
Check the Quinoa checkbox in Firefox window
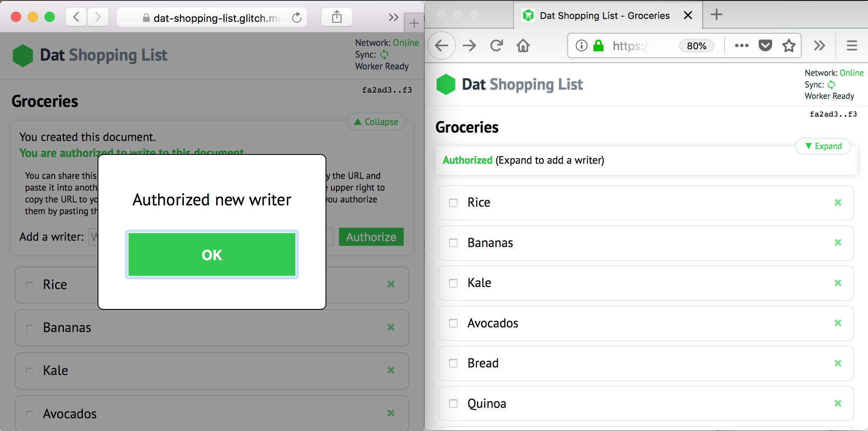453,404
